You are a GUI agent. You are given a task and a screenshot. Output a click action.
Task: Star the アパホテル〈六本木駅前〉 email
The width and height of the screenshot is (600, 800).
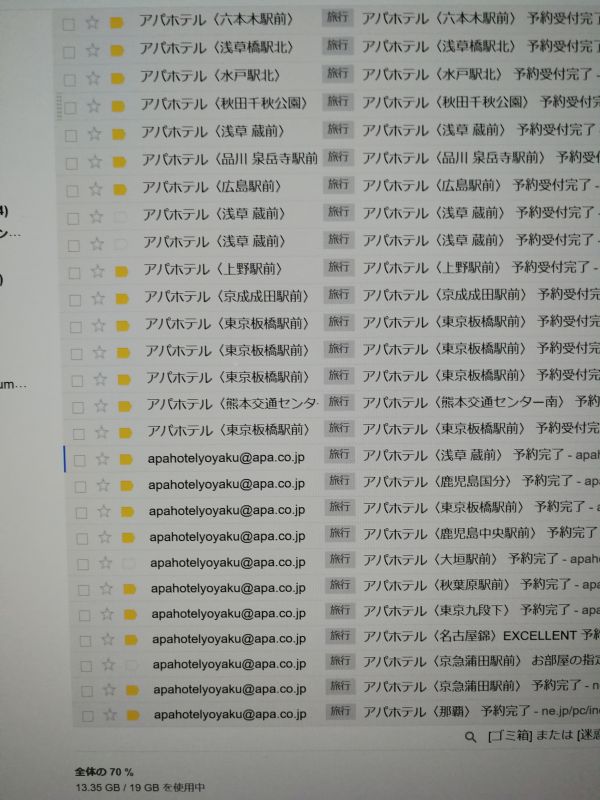tap(92, 22)
